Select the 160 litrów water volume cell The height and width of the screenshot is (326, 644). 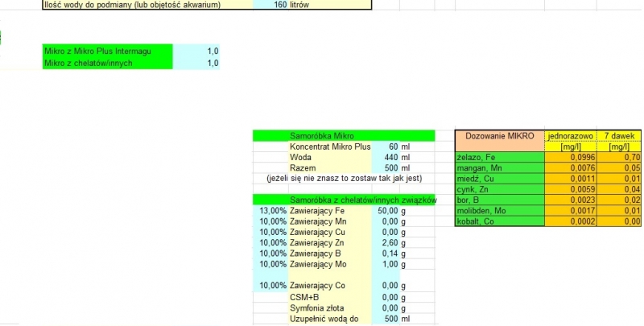point(270,5)
